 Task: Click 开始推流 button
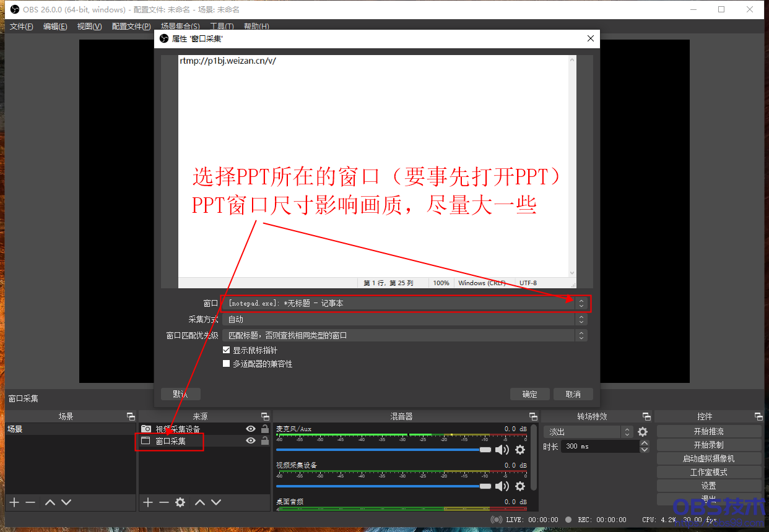click(x=709, y=431)
